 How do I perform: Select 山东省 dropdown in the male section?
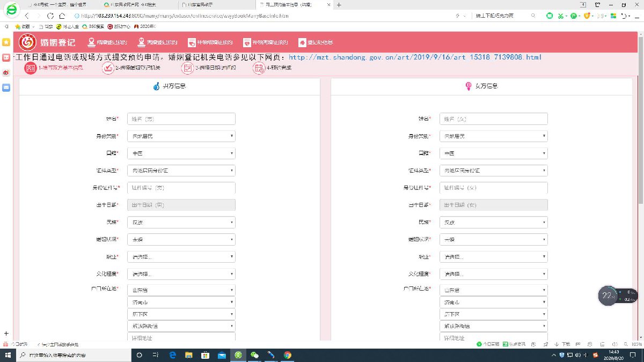click(181, 290)
